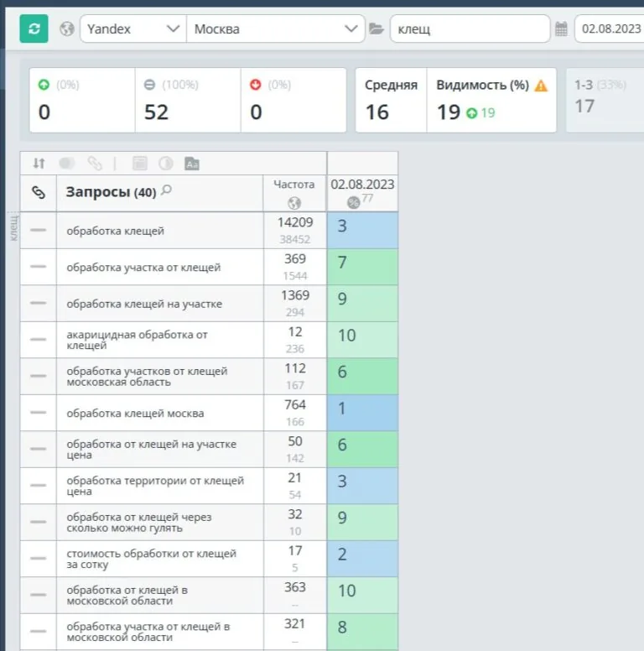Click dash icon in обработка клещей row
644x651 pixels.
click(x=39, y=230)
